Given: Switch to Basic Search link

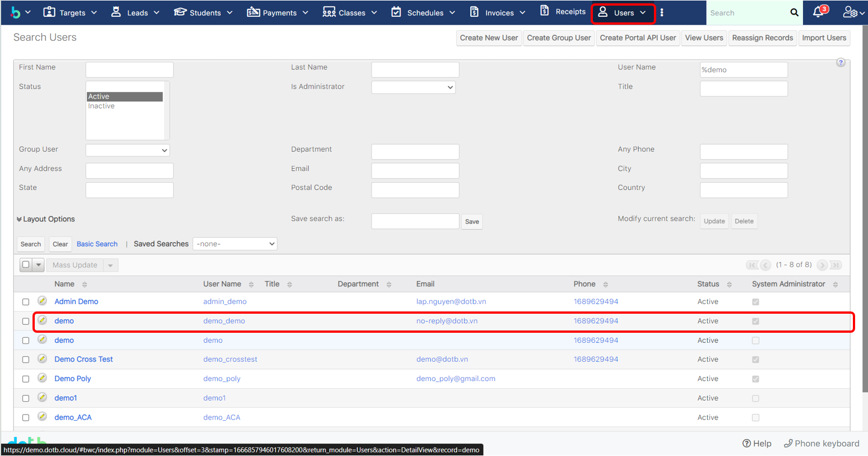Looking at the screenshot, I should tap(97, 244).
